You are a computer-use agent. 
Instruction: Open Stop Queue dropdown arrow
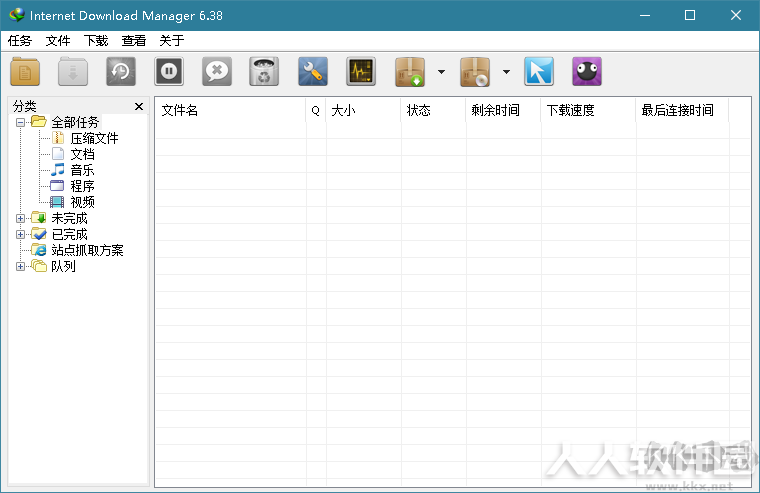pyautogui.click(x=506, y=72)
